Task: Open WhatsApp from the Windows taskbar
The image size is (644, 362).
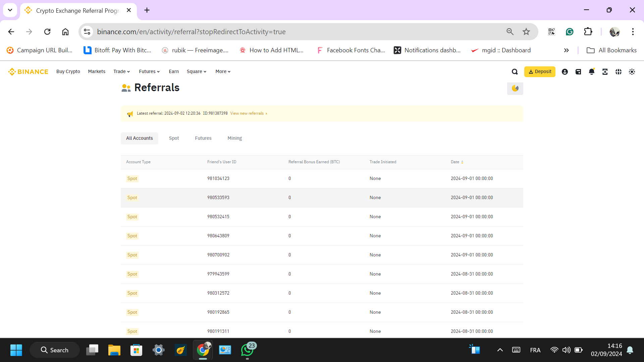Action: tap(247, 350)
